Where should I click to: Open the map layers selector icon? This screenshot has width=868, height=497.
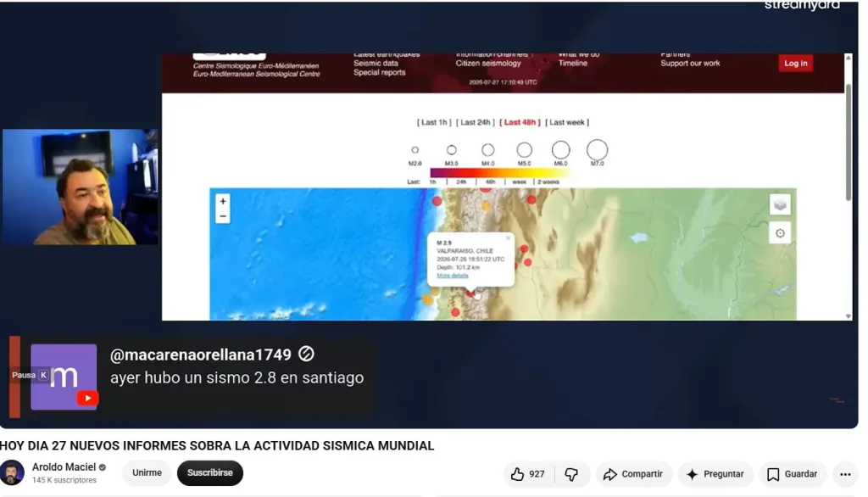(x=780, y=205)
